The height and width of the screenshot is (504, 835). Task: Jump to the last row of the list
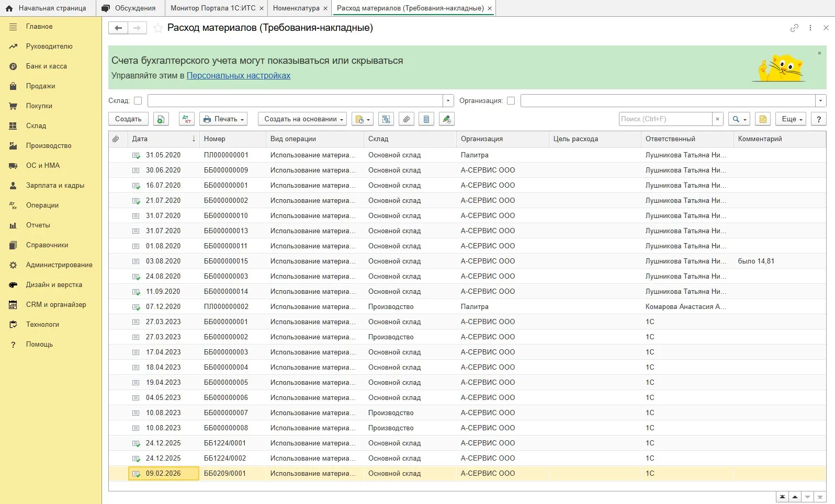820,497
